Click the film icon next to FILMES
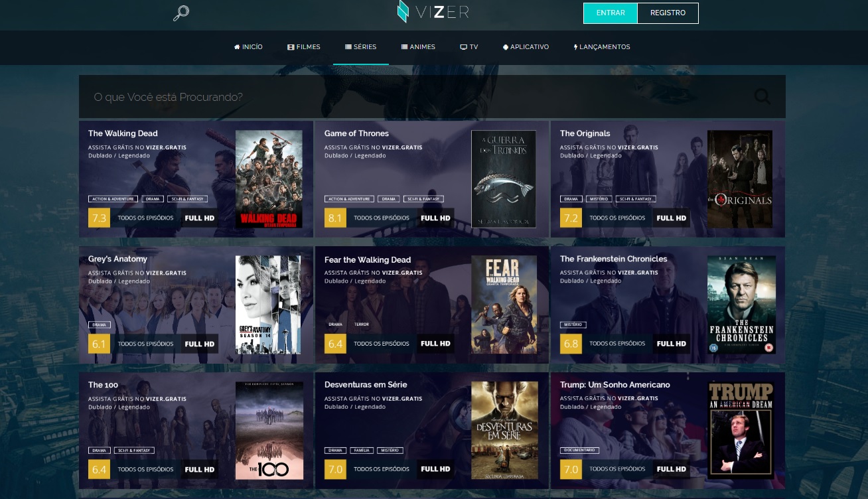 (x=291, y=46)
